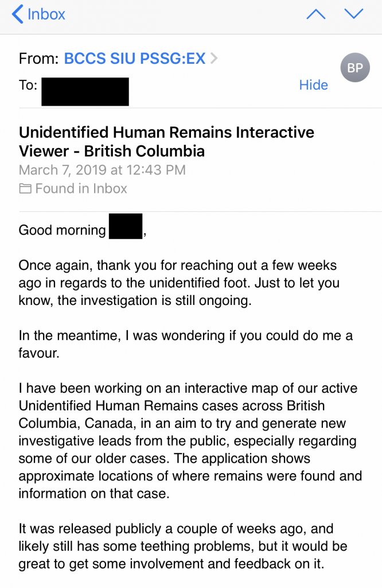This screenshot has height=588, width=382.
Task: Tap the paragraph starting Once again
Action: [178, 283]
